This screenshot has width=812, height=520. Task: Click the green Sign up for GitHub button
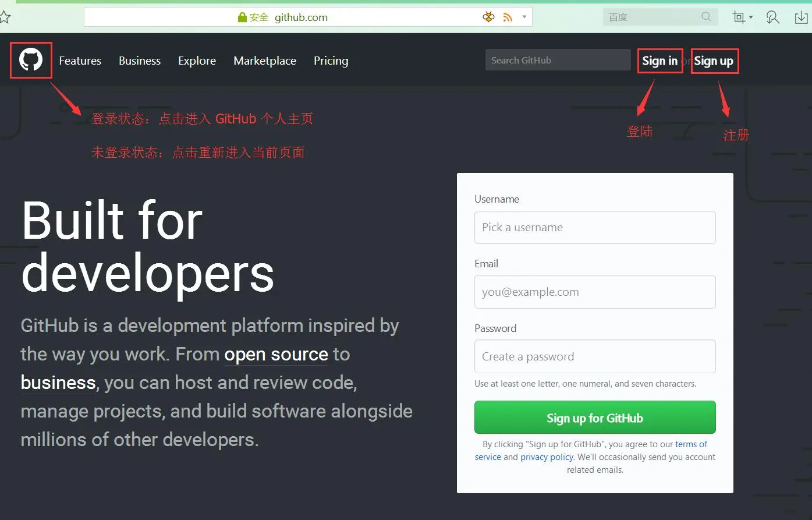[595, 418]
